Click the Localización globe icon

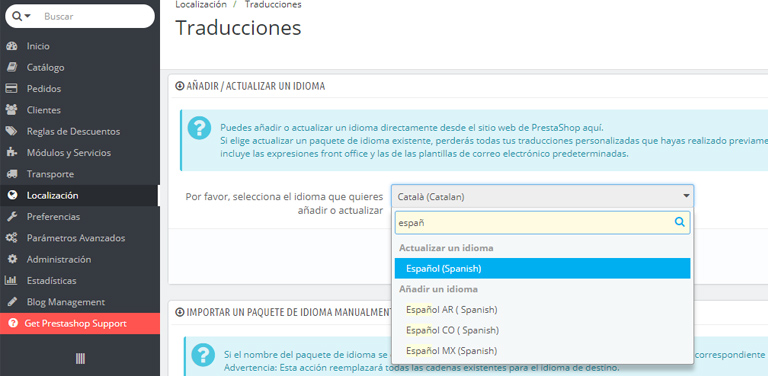point(13,195)
